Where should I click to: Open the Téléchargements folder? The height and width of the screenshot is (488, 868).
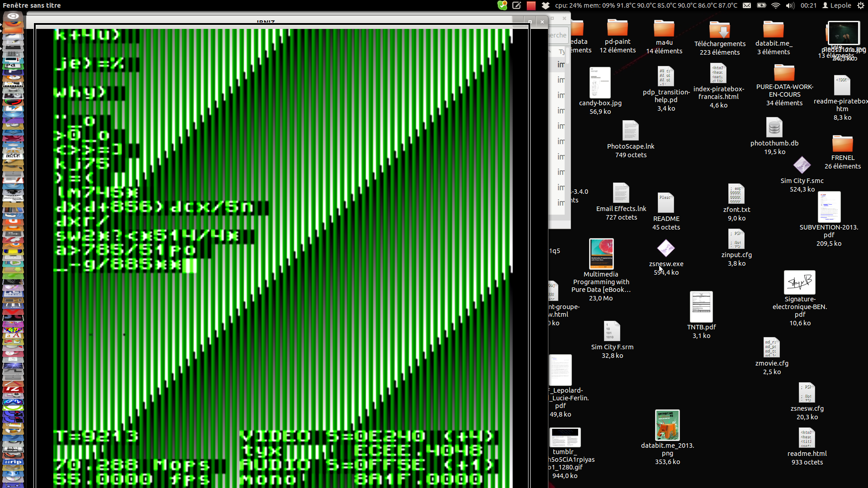(x=719, y=30)
